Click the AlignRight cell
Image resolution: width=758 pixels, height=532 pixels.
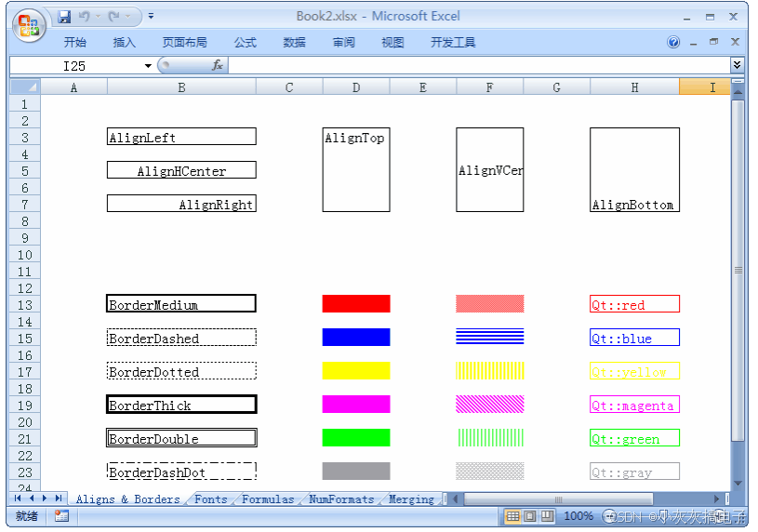click(181, 204)
